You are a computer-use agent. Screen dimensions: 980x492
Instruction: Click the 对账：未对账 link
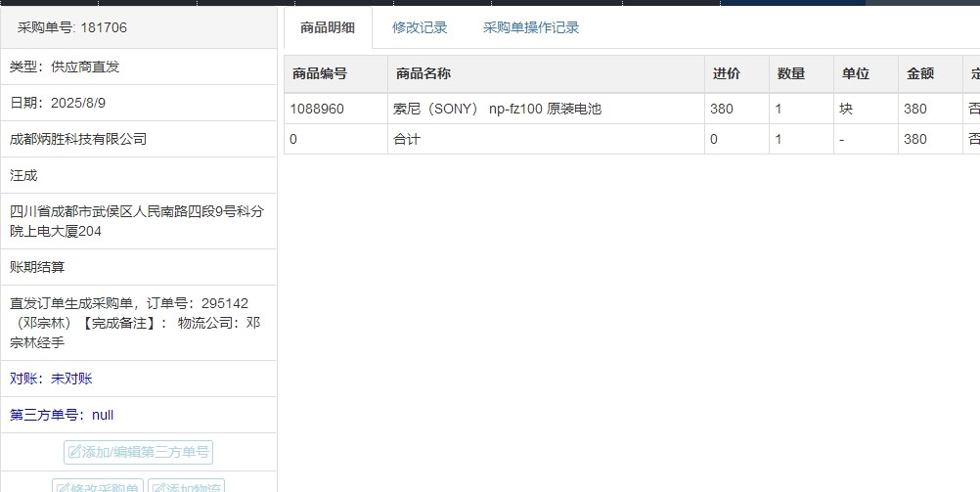coord(51,379)
